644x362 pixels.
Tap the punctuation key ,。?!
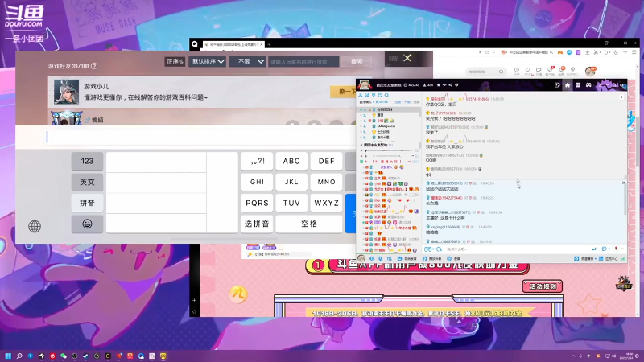point(257,162)
